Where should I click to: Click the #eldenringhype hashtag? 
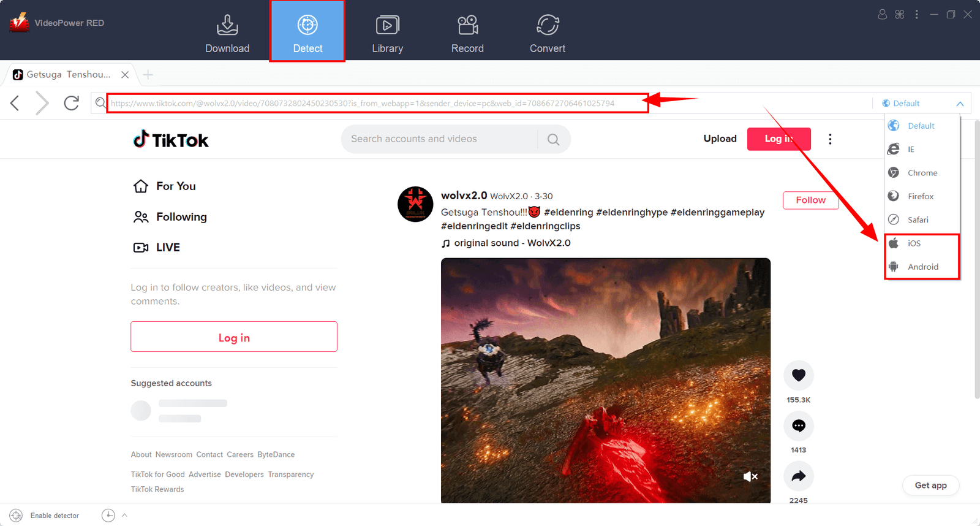point(631,212)
